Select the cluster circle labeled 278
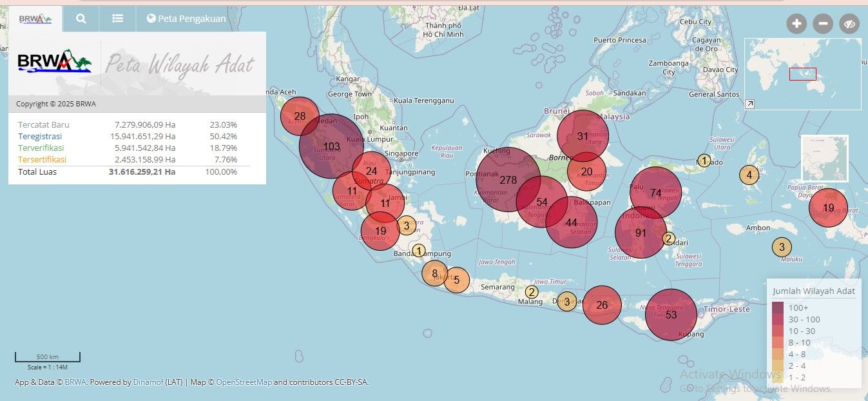The image size is (868, 401). tap(508, 179)
